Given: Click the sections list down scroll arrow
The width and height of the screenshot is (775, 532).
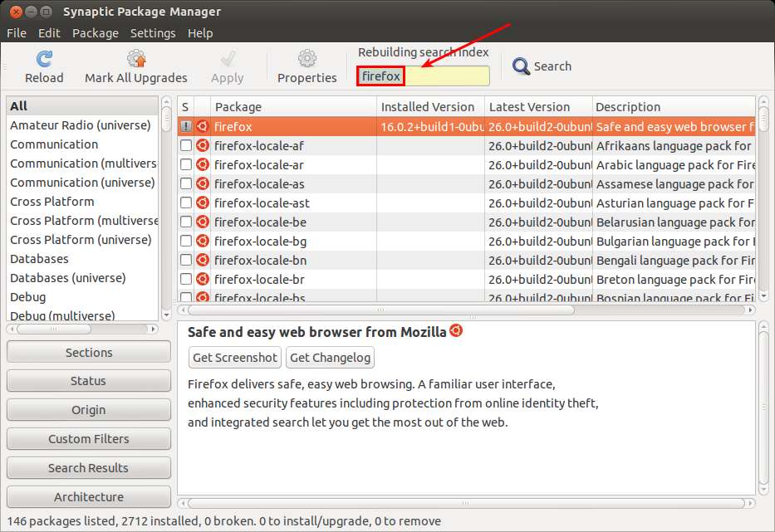Looking at the screenshot, I should coord(166,315).
